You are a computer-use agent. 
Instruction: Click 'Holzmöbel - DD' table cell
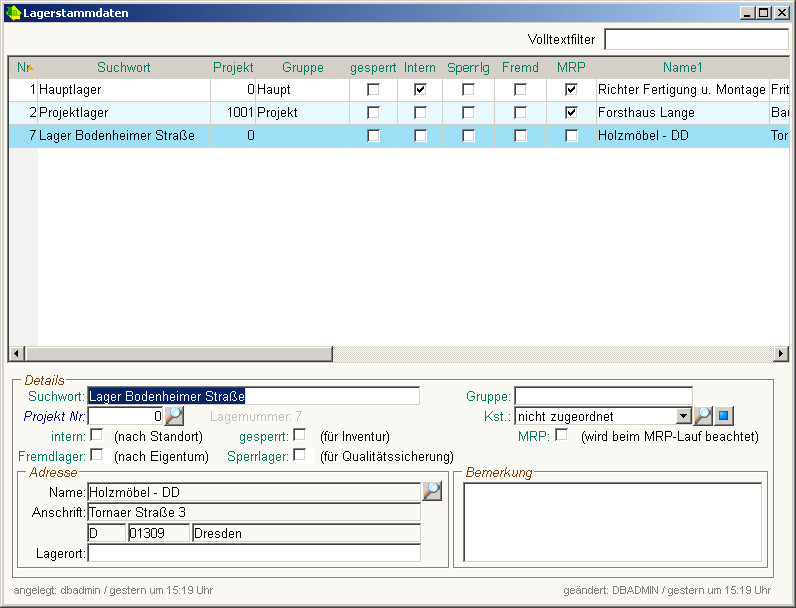683,136
